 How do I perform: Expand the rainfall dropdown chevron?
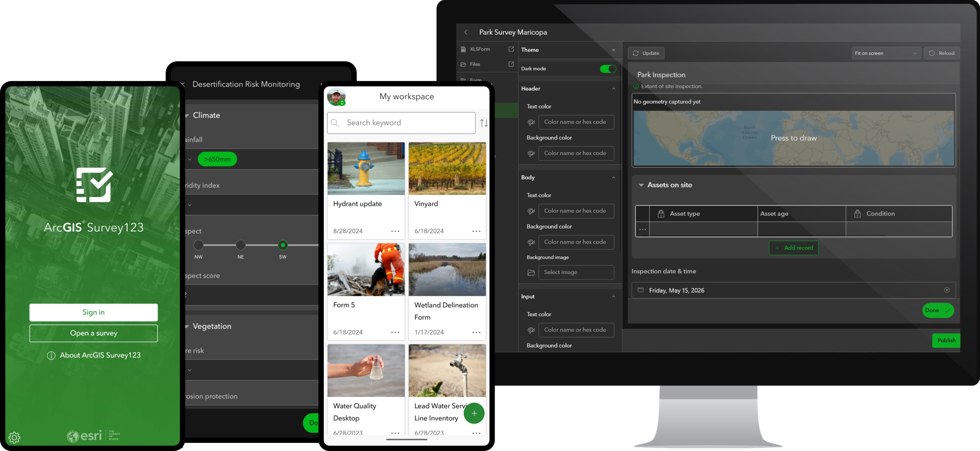189,159
